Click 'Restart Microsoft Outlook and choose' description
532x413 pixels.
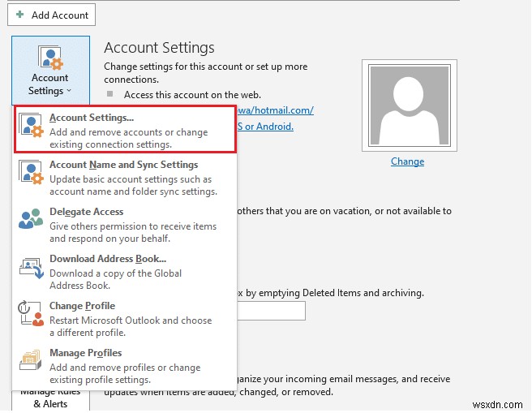pos(131,321)
